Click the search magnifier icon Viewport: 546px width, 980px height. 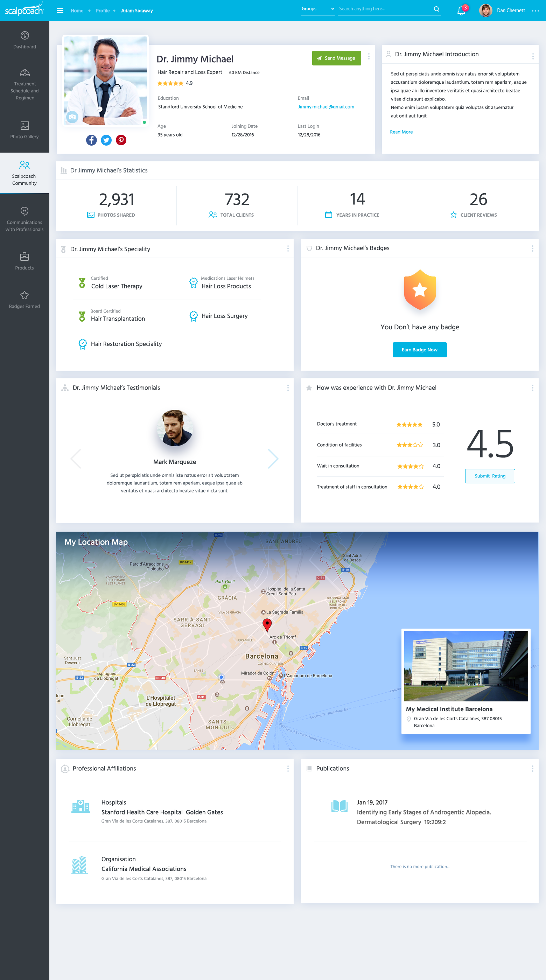tap(436, 9)
